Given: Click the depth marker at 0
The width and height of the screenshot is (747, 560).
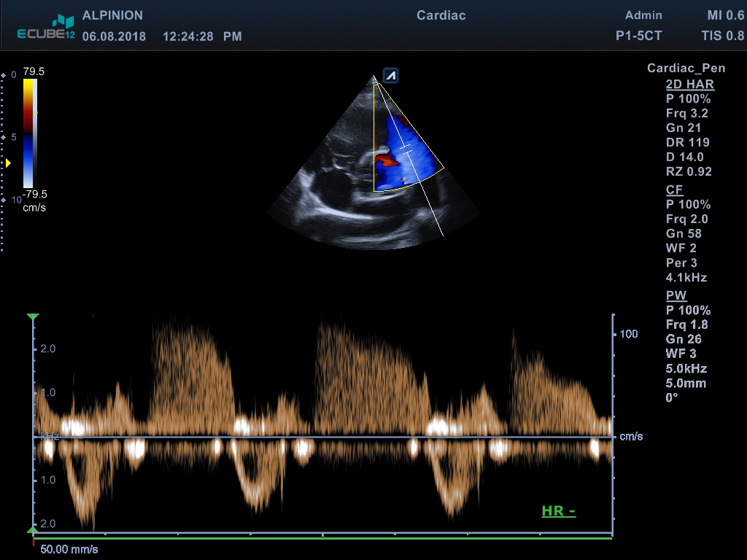Looking at the screenshot, I should [x=4, y=75].
